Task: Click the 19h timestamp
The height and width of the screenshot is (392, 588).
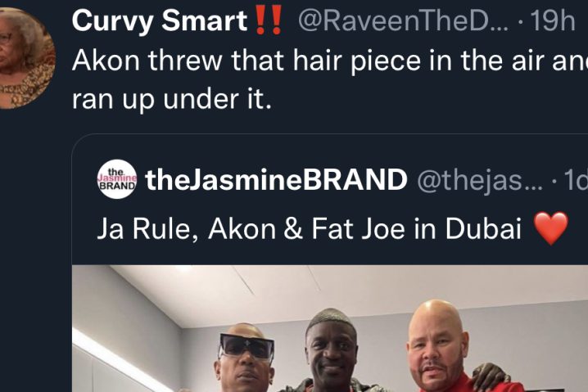Action: [x=552, y=21]
